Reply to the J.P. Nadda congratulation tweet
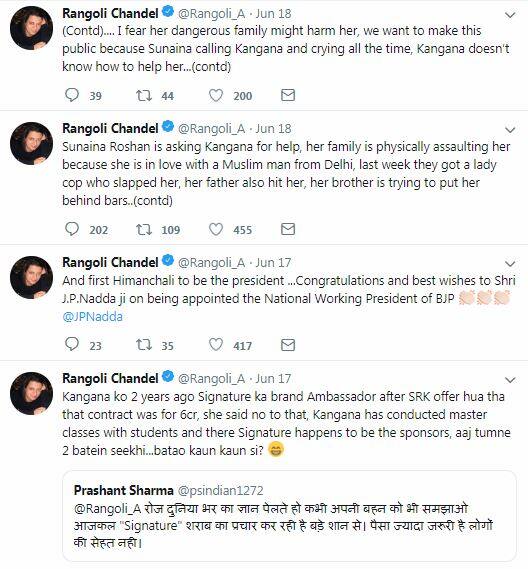 coord(72,345)
